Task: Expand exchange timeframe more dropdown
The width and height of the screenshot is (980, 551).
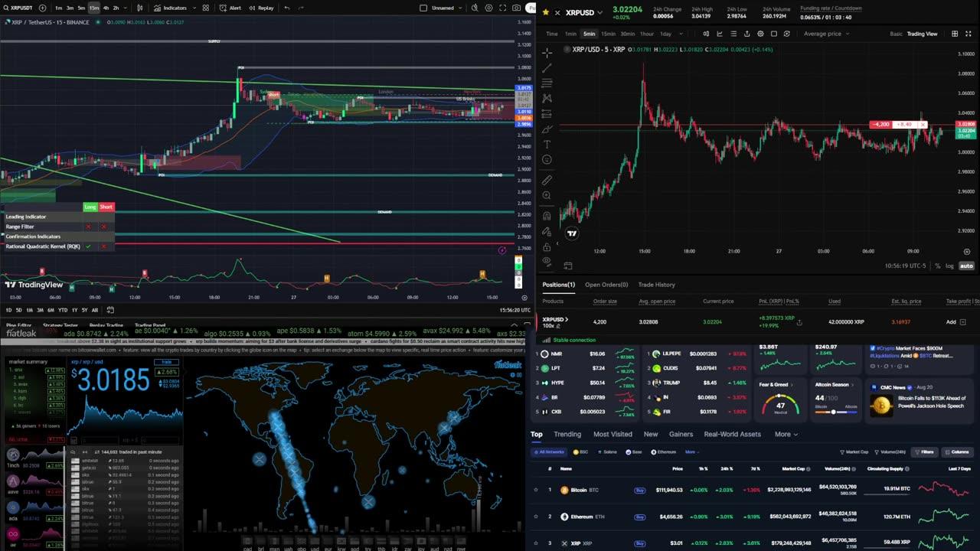Action: (681, 34)
